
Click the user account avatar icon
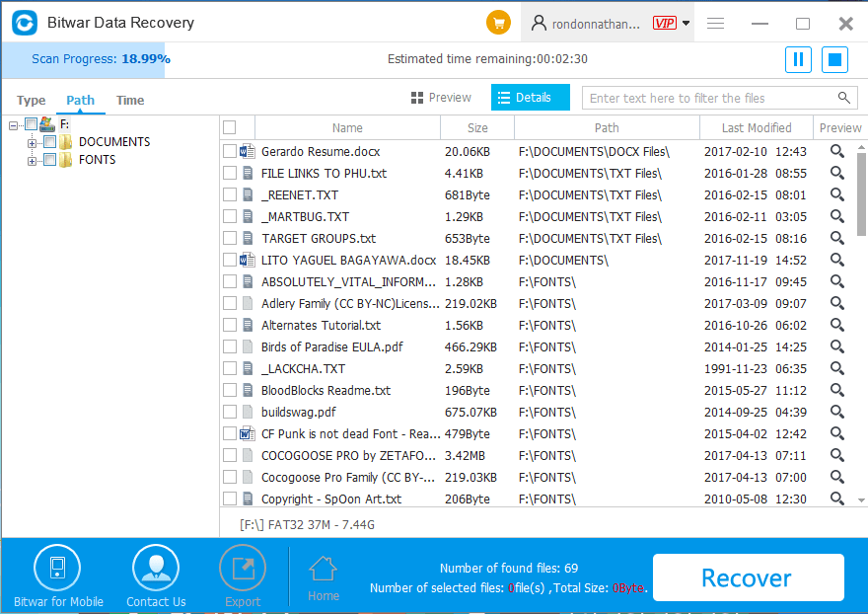pos(539,24)
